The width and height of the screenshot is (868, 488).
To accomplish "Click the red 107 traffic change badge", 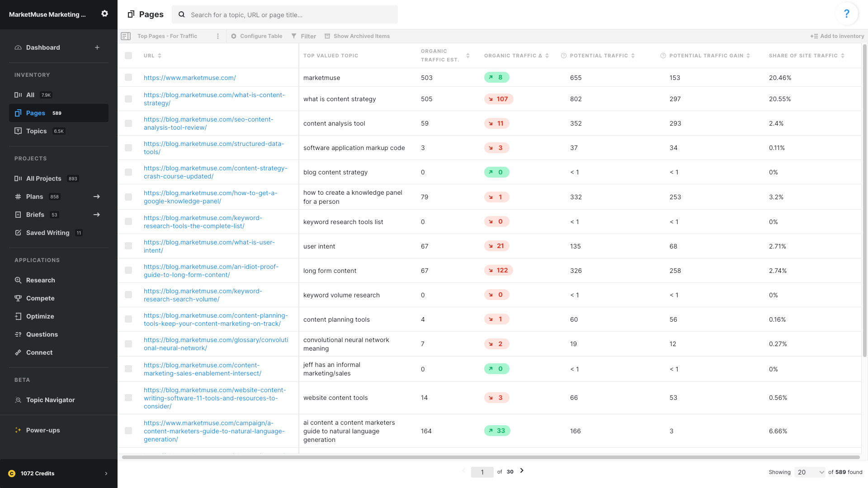I will point(499,99).
